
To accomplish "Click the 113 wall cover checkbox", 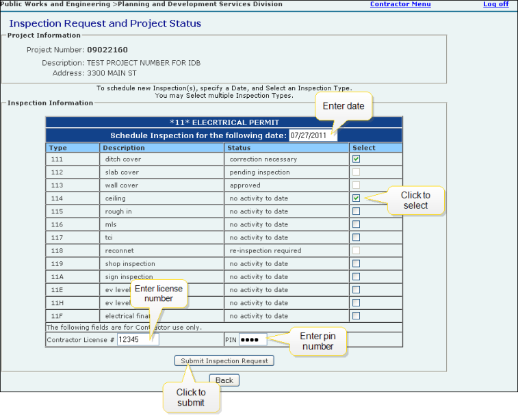I will tap(356, 185).
